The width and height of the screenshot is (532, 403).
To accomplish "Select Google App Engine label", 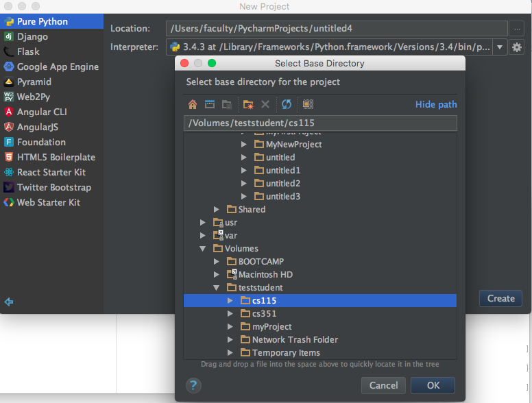I will [x=58, y=66].
